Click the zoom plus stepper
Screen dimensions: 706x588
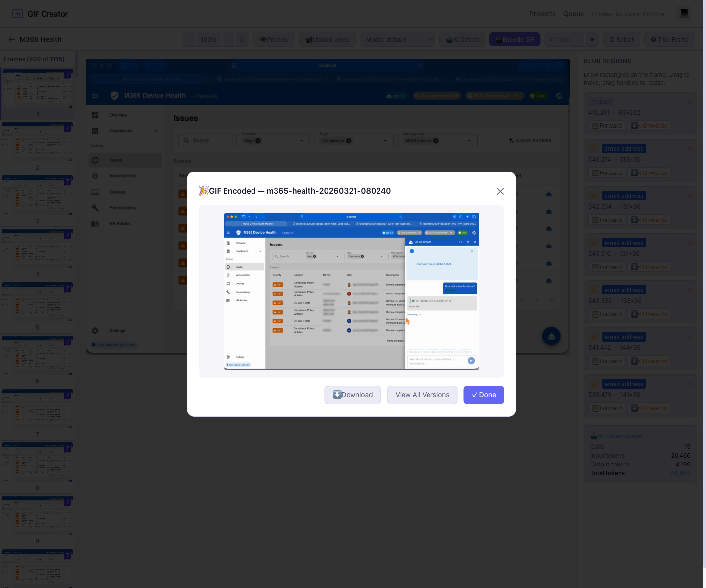(x=228, y=39)
